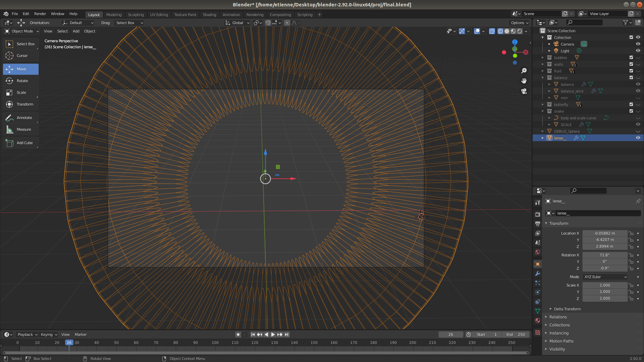Viewport: 644px width, 362px height.
Task: Open the XYZ Euler rotation mode dropdown
Action: (605, 277)
